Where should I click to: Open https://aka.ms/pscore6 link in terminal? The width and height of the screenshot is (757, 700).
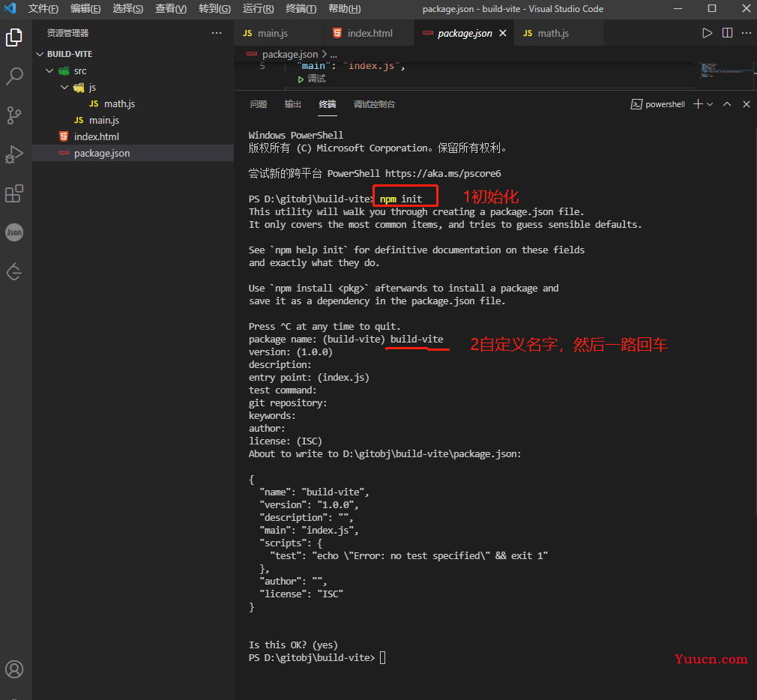coord(443,173)
